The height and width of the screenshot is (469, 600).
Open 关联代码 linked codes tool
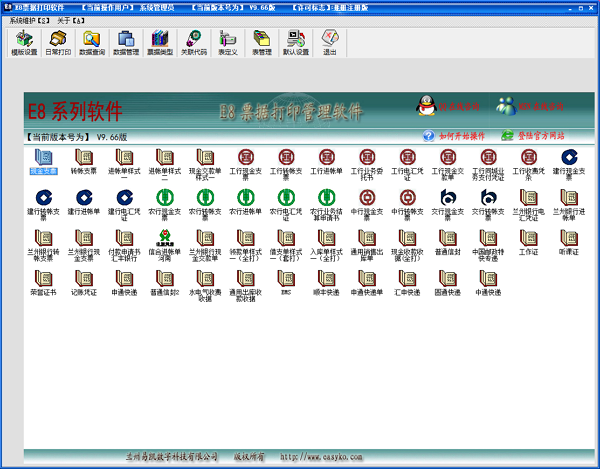(194, 43)
